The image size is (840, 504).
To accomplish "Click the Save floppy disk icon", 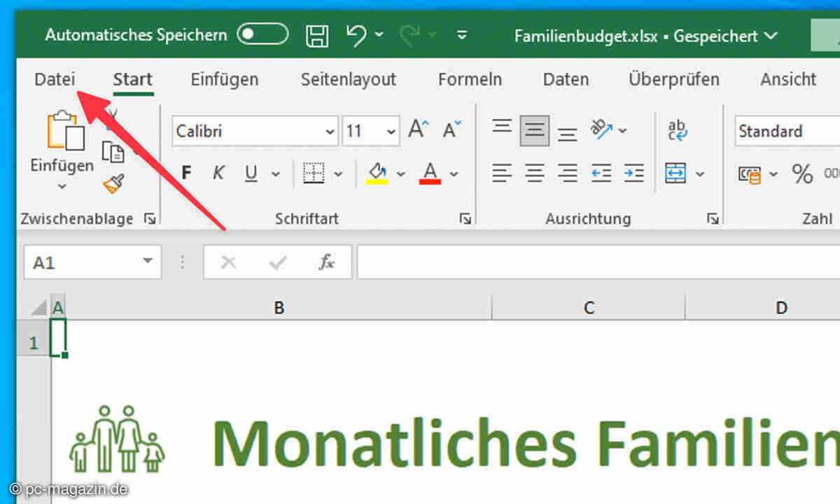I will point(318,35).
